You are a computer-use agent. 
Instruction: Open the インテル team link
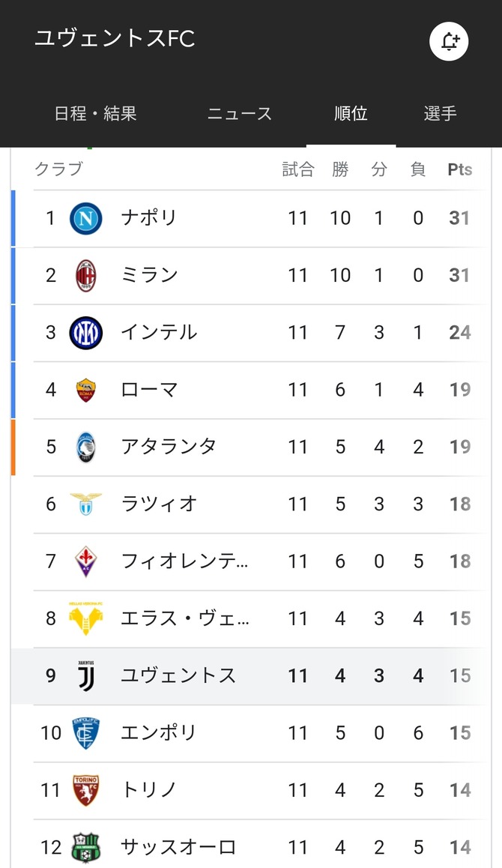pyautogui.click(x=159, y=333)
